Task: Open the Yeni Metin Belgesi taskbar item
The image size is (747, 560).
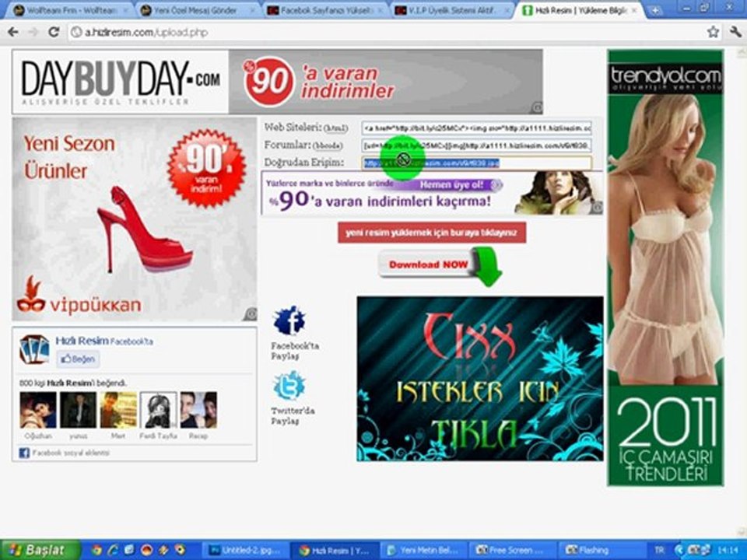Action: (425, 551)
